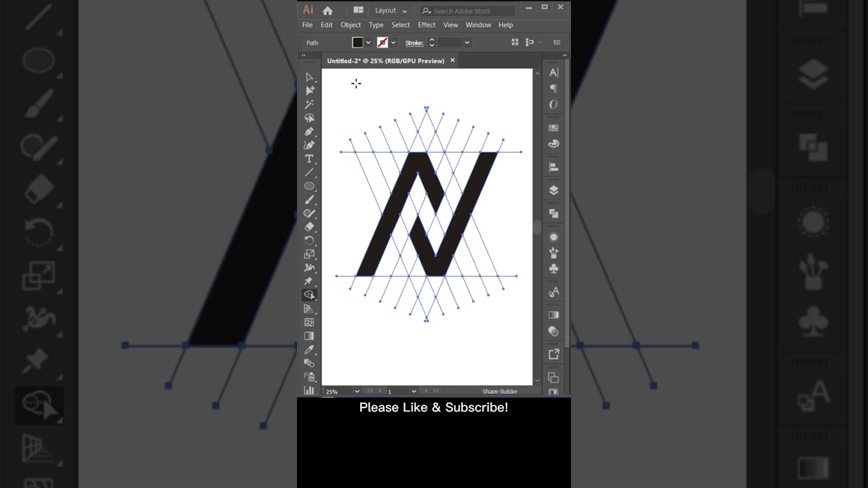Screen dimensions: 868x488
Task: Select the Paintbrush tool
Action: point(309,200)
